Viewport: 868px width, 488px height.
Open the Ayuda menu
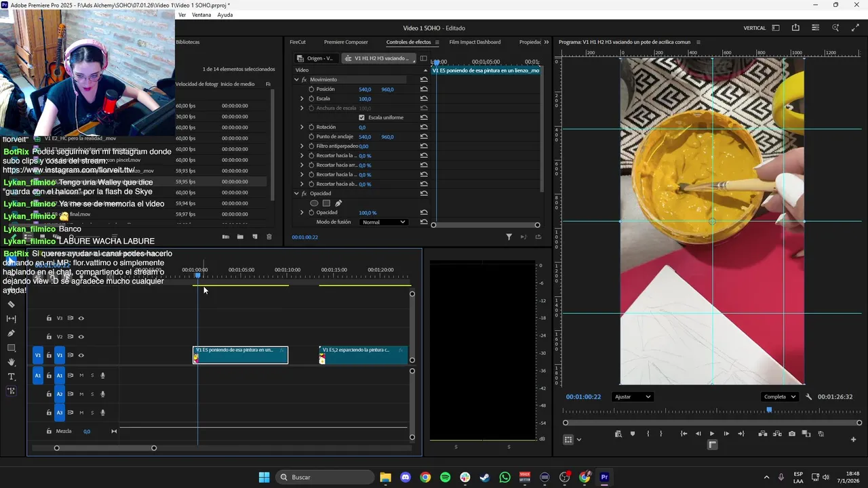coord(225,15)
